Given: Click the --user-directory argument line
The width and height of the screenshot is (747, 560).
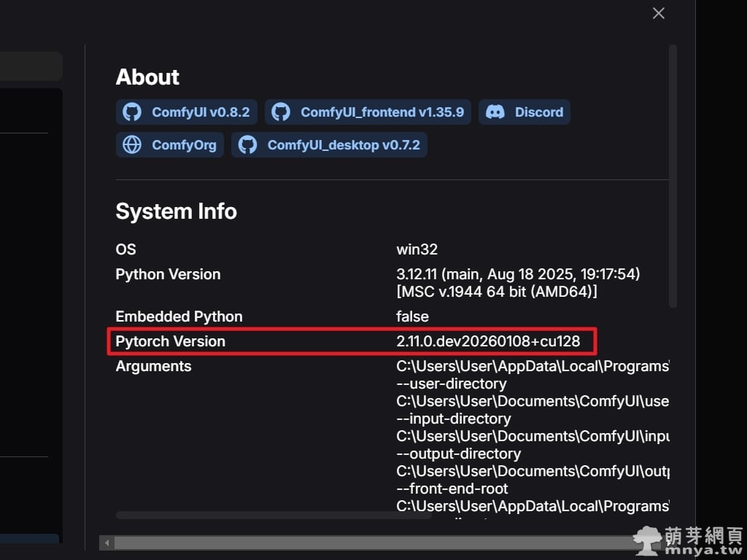Looking at the screenshot, I should coord(451,384).
